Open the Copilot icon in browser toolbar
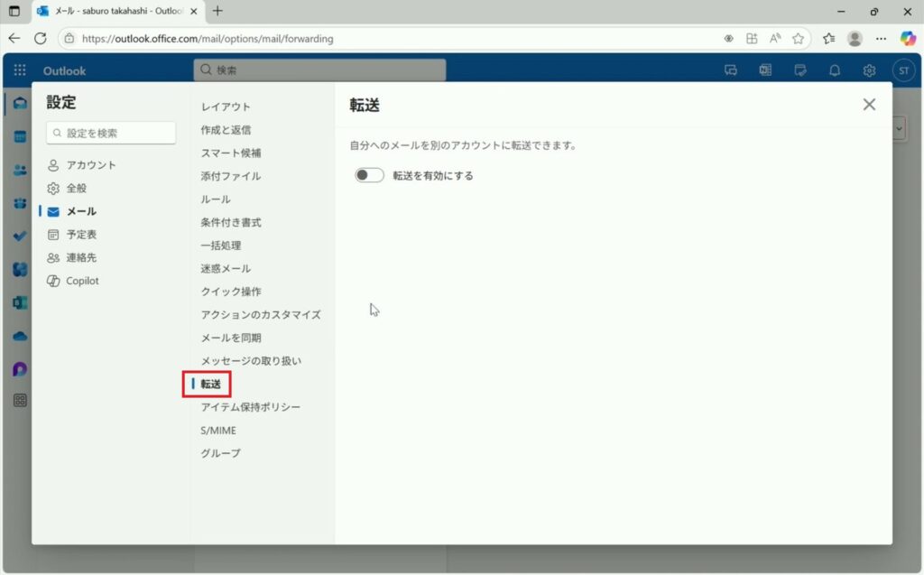 [908, 39]
